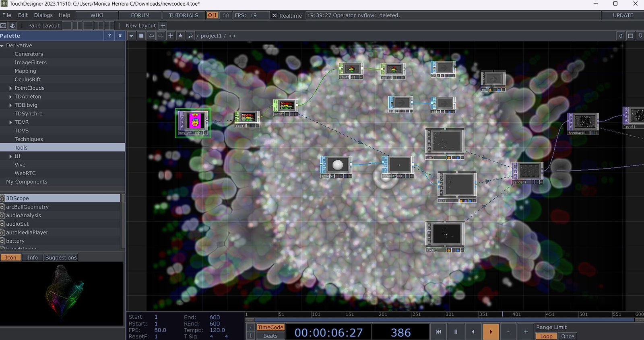The height and width of the screenshot is (340, 644).
Task: Click the UPDATE button
Action: click(623, 15)
